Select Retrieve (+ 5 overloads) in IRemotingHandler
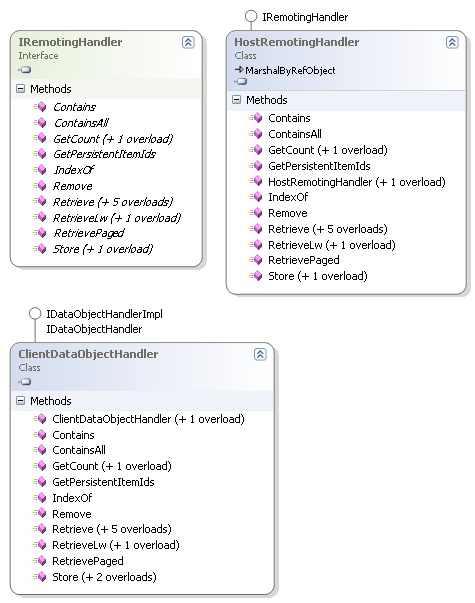 (x=113, y=202)
